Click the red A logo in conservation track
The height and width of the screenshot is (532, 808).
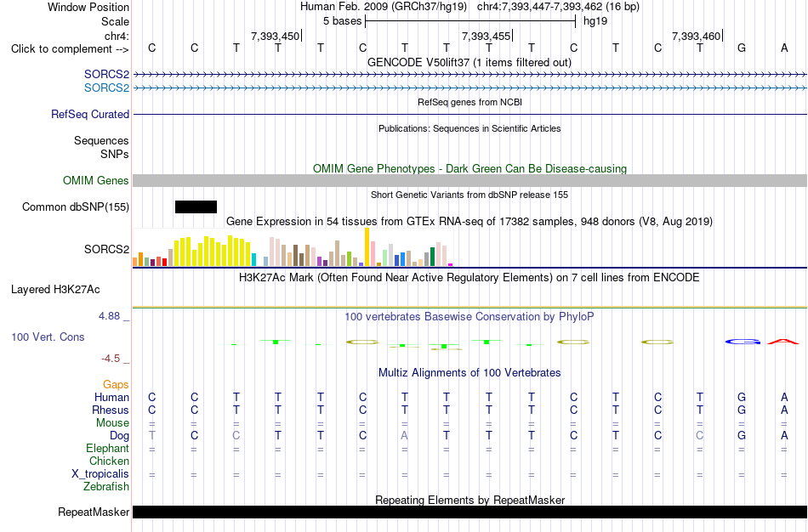tap(783, 341)
